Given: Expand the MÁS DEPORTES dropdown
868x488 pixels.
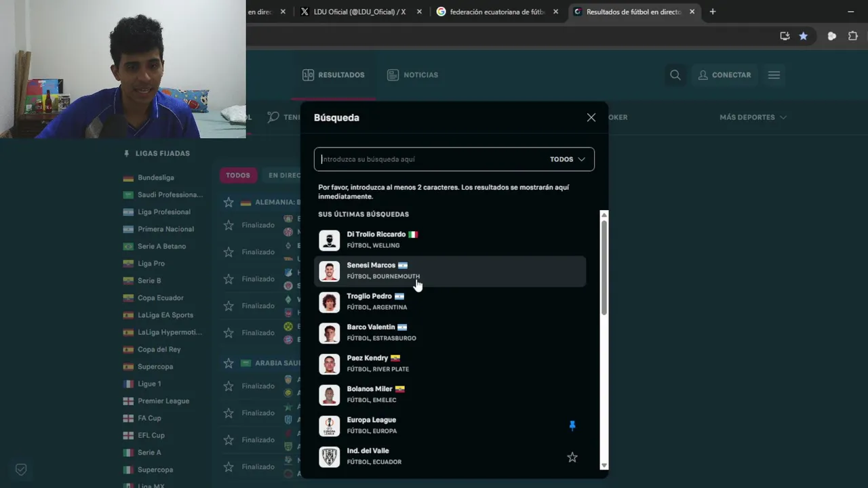Looking at the screenshot, I should pyautogui.click(x=753, y=117).
